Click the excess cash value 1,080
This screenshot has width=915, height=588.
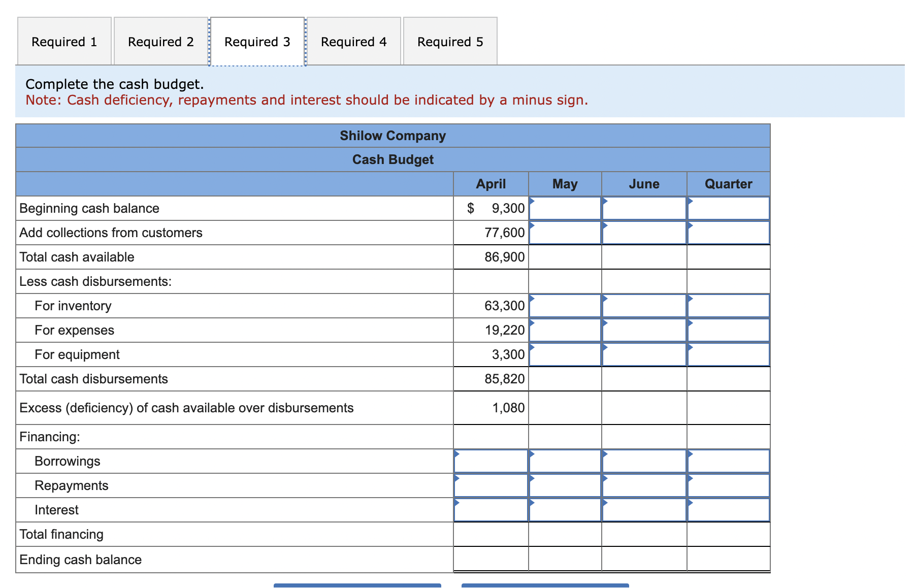coord(508,408)
